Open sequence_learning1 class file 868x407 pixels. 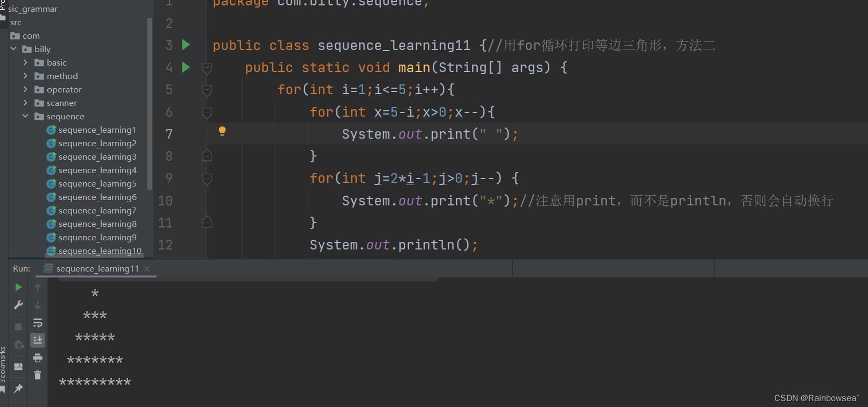point(91,130)
